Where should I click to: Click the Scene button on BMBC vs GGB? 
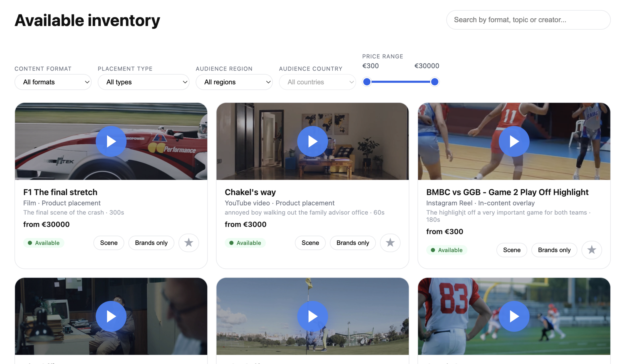click(512, 250)
